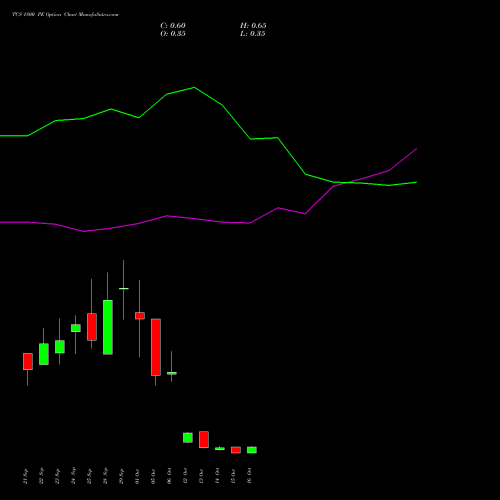The image size is (500, 500).
Task: Select the '01 Oct' date label
Action: (x=137, y=476)
